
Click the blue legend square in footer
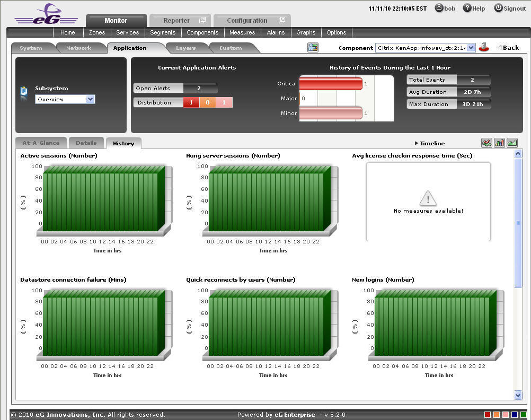[x=515, y=415]
